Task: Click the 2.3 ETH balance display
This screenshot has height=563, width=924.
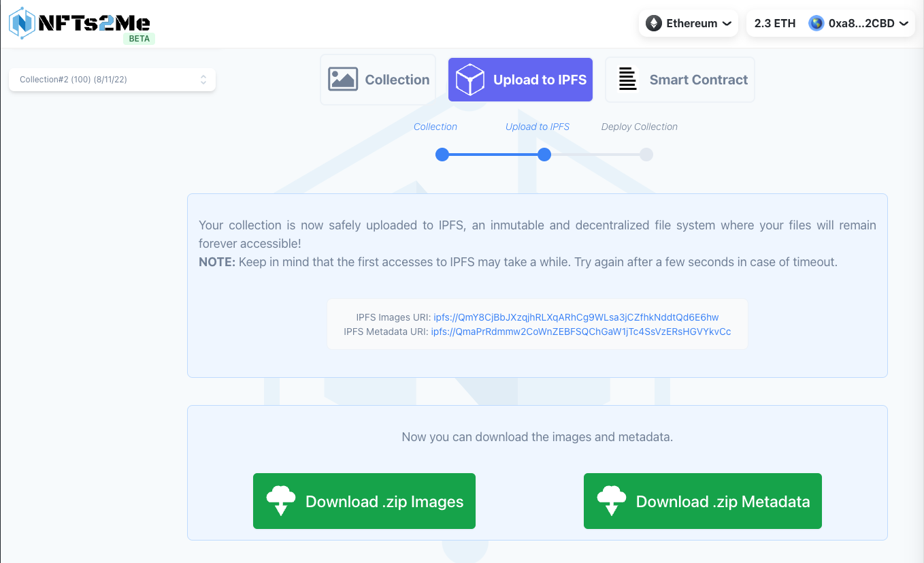Action: coord(774,23)
